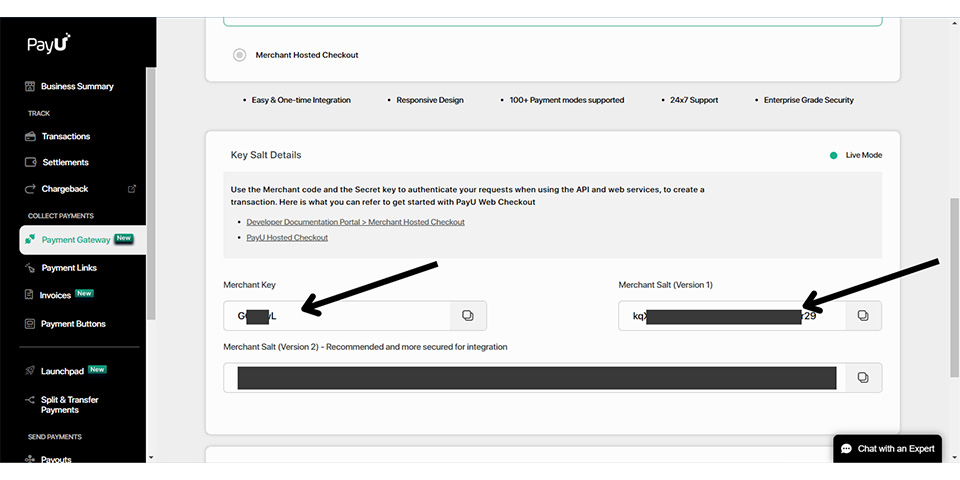Open Split & Transfer Payments
Image resolution: width=960 pixels, height=480 pixels.
click(x=69, y=405)
